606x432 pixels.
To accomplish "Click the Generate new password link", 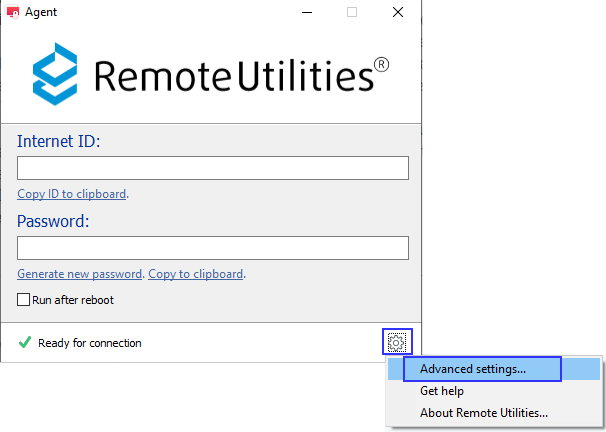I will (x=79, y=274).
